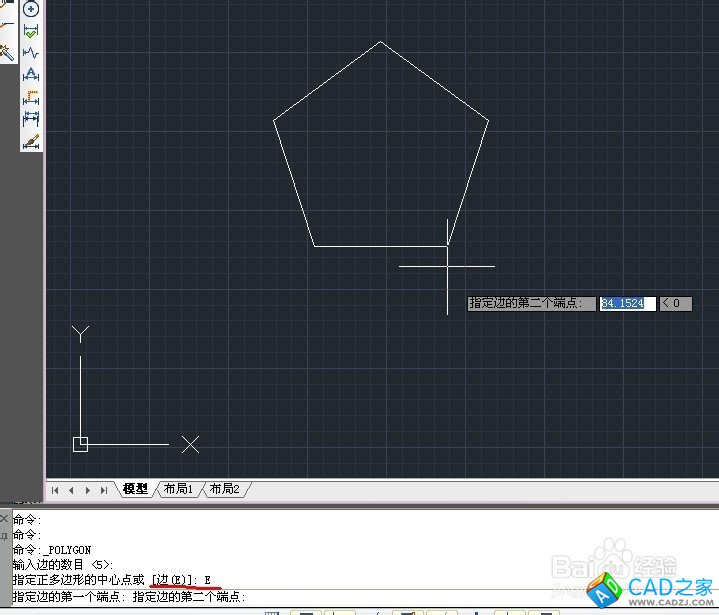Screen dimensions: 719x615
Task: Close the command line panel
Action: click(4, 520)
